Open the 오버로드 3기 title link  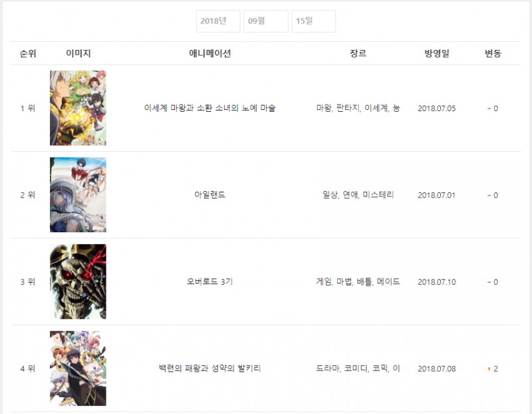209,282
